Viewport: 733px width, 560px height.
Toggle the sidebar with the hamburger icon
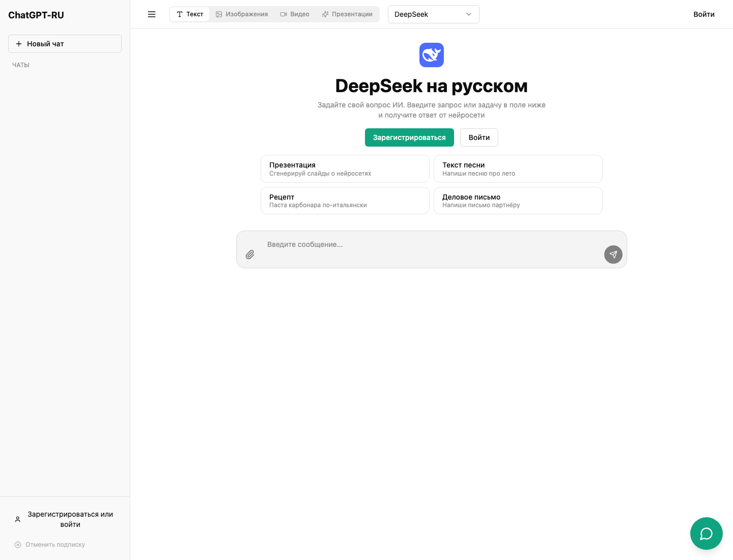[152, 14]
